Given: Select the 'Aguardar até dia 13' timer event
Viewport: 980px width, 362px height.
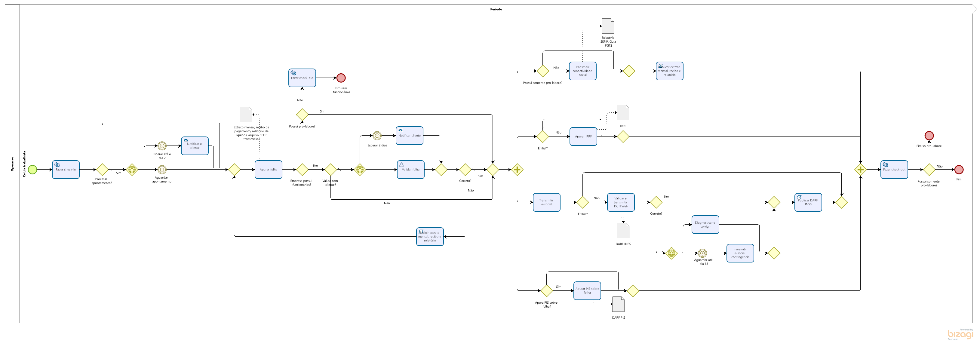Looking at the screenshot, I should pos(703,253).
